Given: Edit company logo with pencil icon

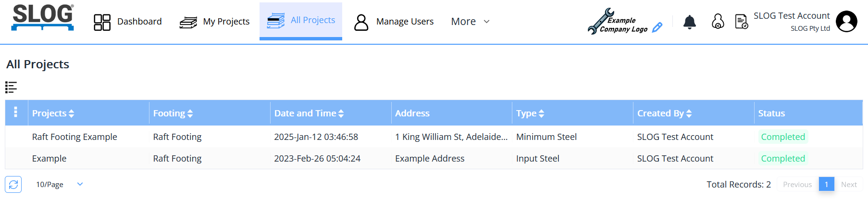Looking at the screenshot, I should 657,27.
